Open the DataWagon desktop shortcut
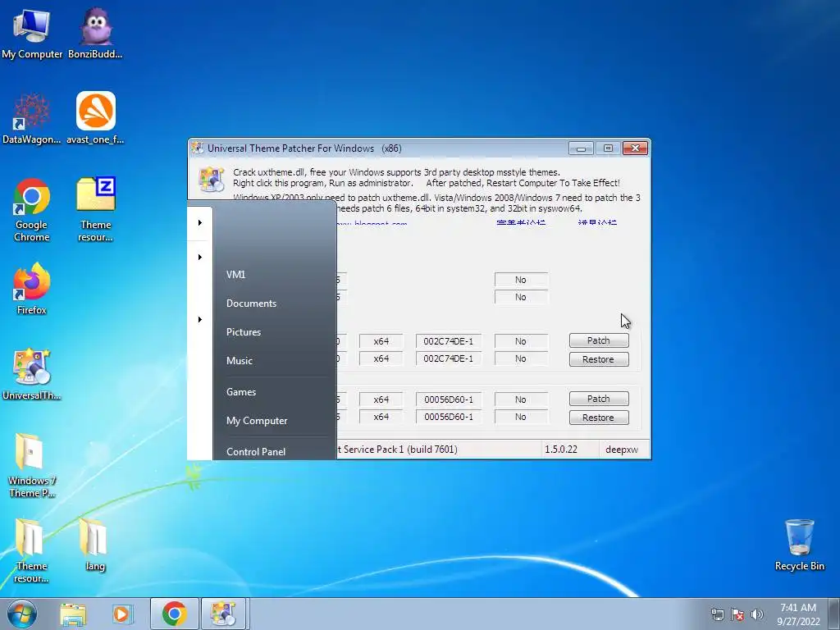Image resolution: width=840 pixels, height=630 pixels. (x=32, y=119)
